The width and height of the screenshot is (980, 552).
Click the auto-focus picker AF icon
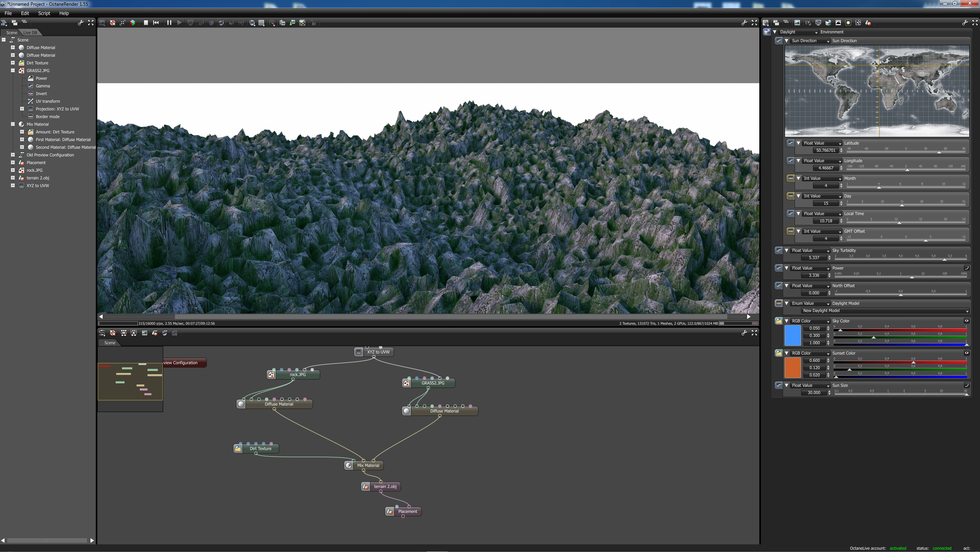point(201,23)
